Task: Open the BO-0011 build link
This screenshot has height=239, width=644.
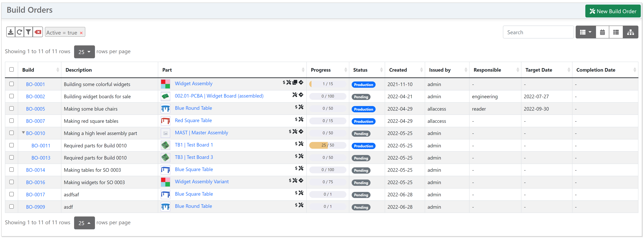Action: (41, 146)
